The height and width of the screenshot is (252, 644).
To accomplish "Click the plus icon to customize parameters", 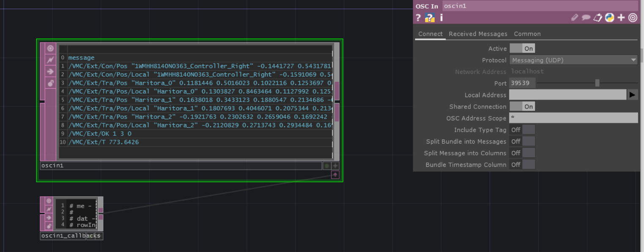I will point(621,17).
